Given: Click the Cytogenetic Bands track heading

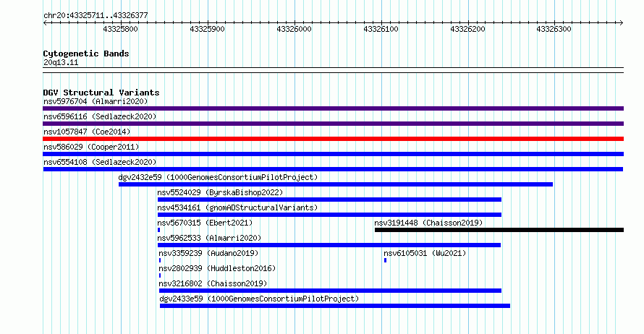Looking at the screenshot, I should [x=86, y=53].
